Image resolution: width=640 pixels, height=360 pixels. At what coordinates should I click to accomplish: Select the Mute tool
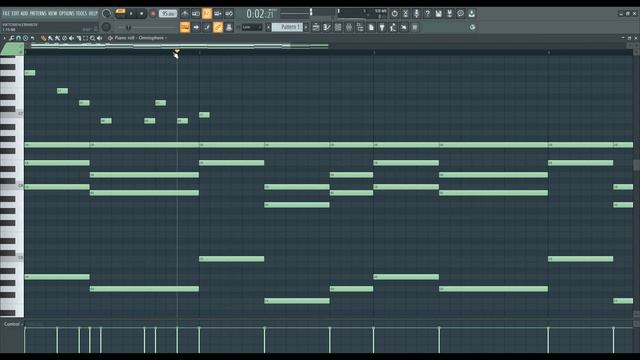tap(71, 38)
